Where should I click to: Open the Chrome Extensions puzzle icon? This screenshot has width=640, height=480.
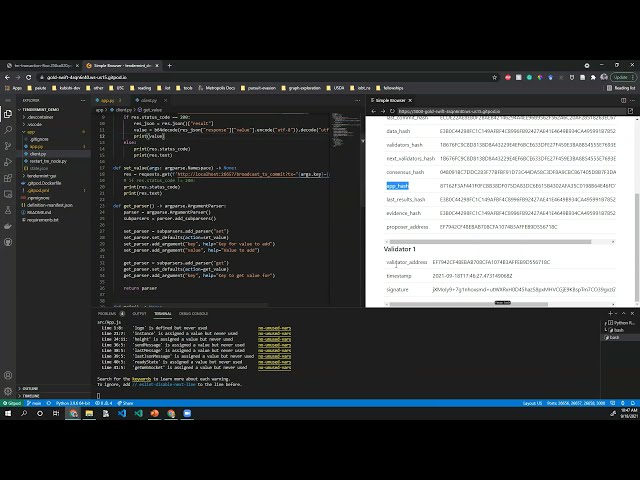593,77
